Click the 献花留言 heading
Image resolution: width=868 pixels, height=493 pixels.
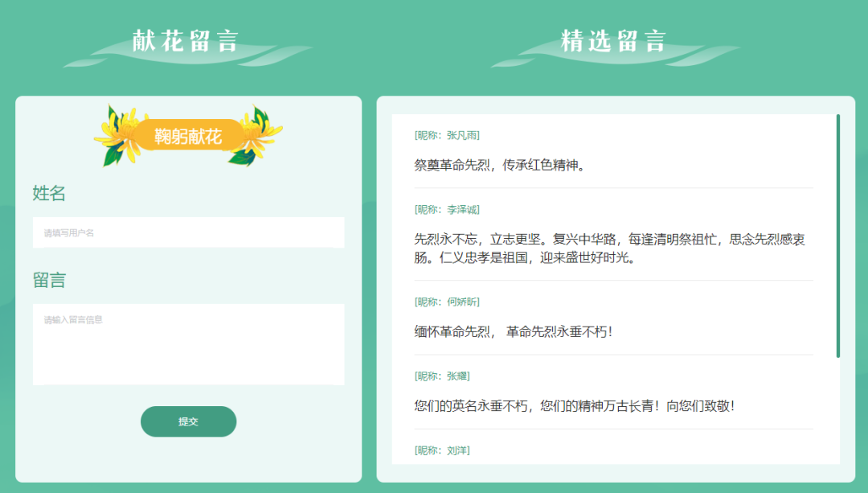click(x=186, y=42)
